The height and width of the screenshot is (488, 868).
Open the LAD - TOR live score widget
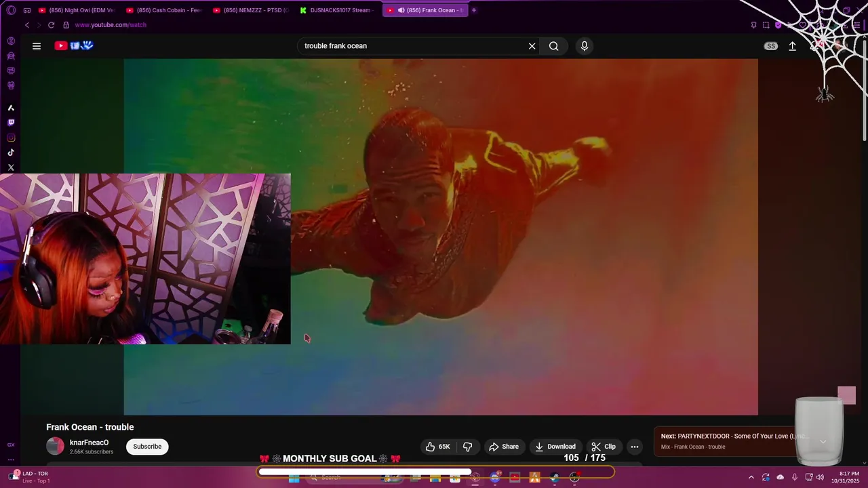[29, 477]
